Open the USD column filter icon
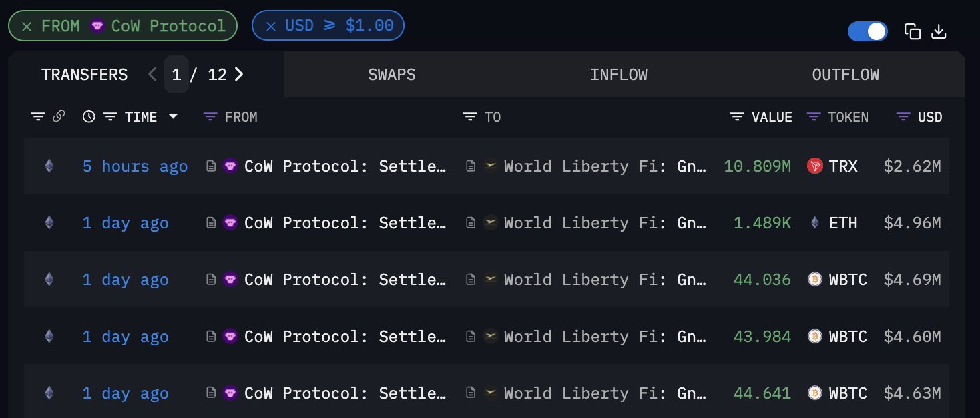 click(903, 117)
